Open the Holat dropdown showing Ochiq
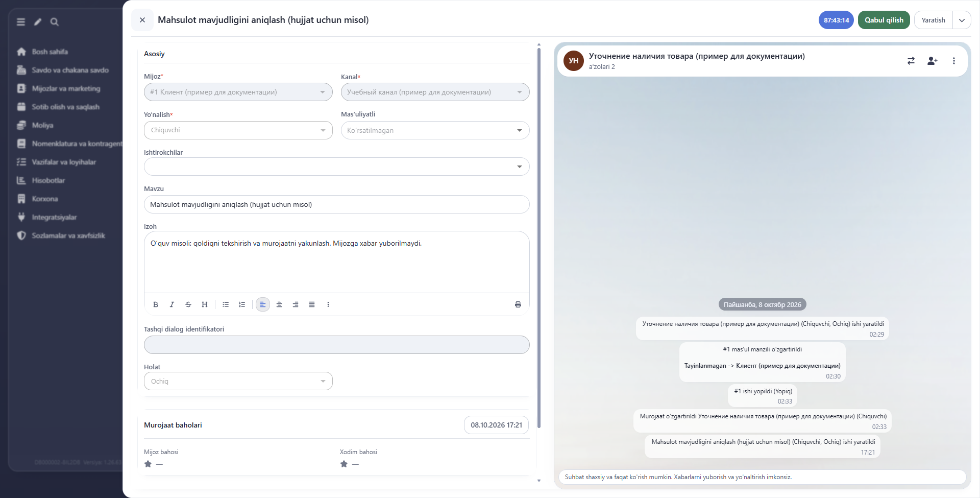This screenshot has height=498, width=980. point(238,381)
